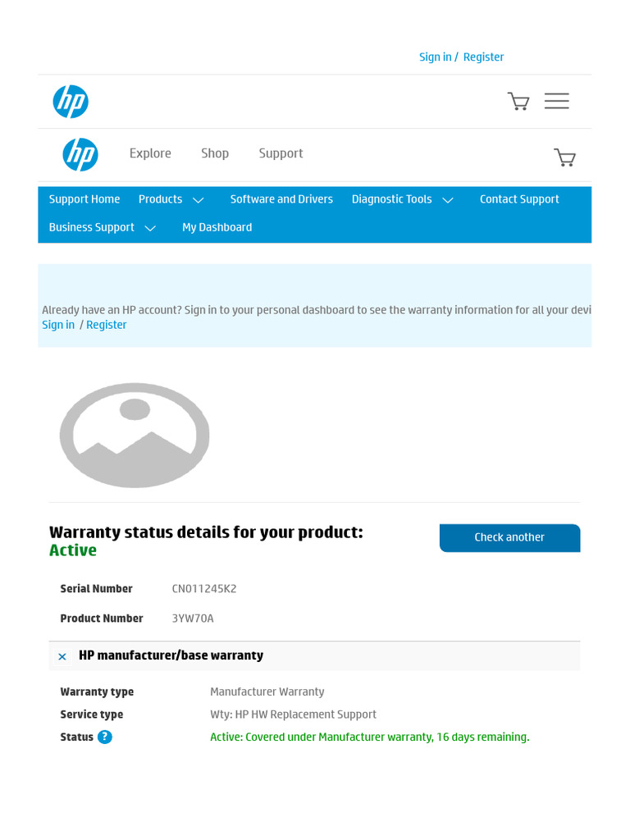Click Register at the page top
The image size is (630, 840).
(483, 57)
